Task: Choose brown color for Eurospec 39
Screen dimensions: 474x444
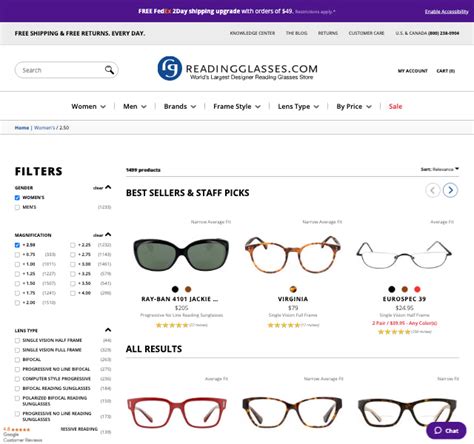Action: (x=405, y=289)
